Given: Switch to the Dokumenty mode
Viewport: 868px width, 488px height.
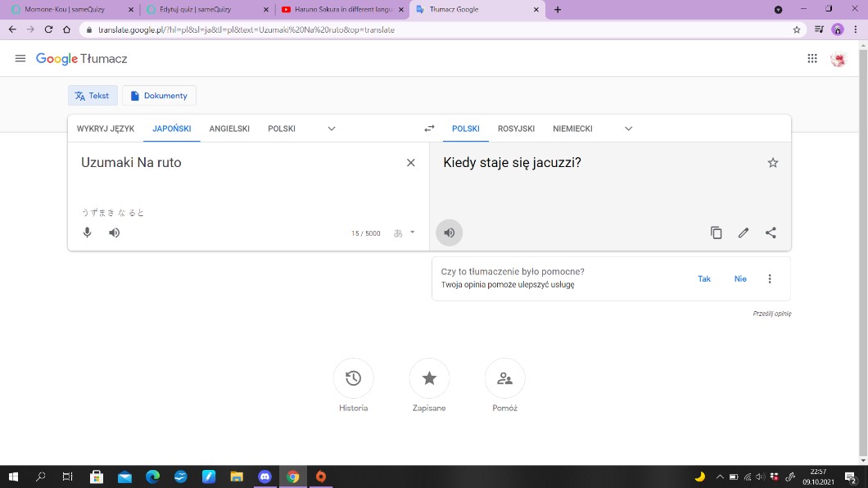Looking at the screenshot, I should pos(159,96).
